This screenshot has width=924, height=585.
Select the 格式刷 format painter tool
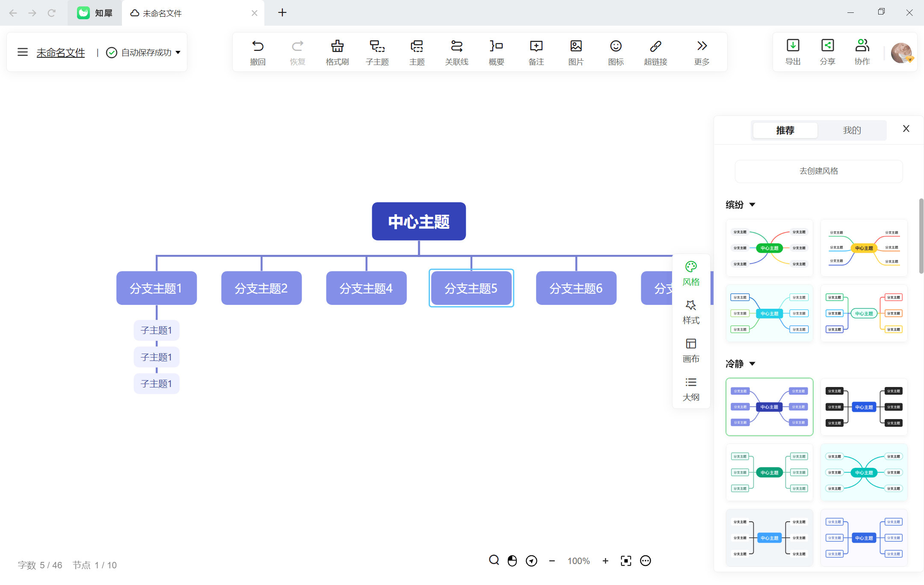[337, 51]
